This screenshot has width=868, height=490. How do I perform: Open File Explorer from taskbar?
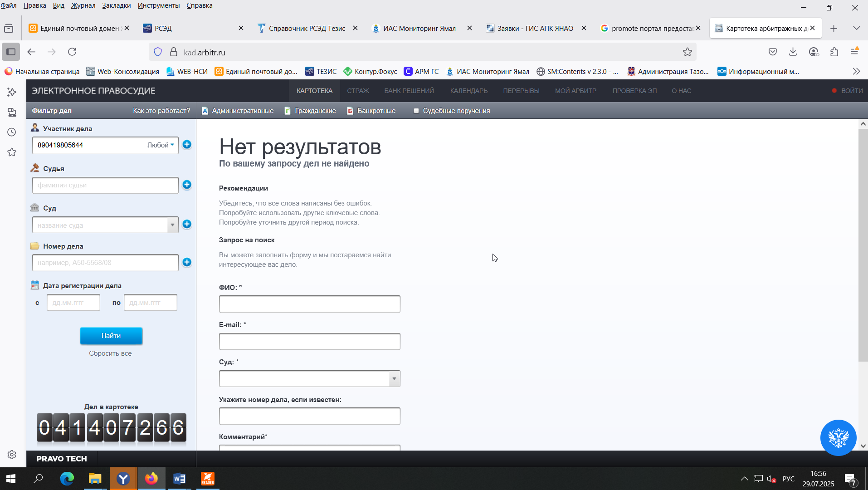point(95,479)
